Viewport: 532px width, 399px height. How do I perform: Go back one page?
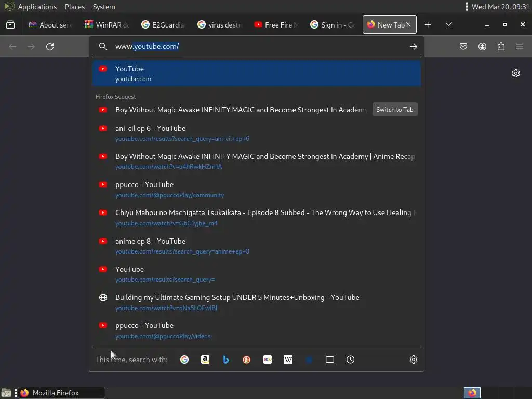point(12,46)
